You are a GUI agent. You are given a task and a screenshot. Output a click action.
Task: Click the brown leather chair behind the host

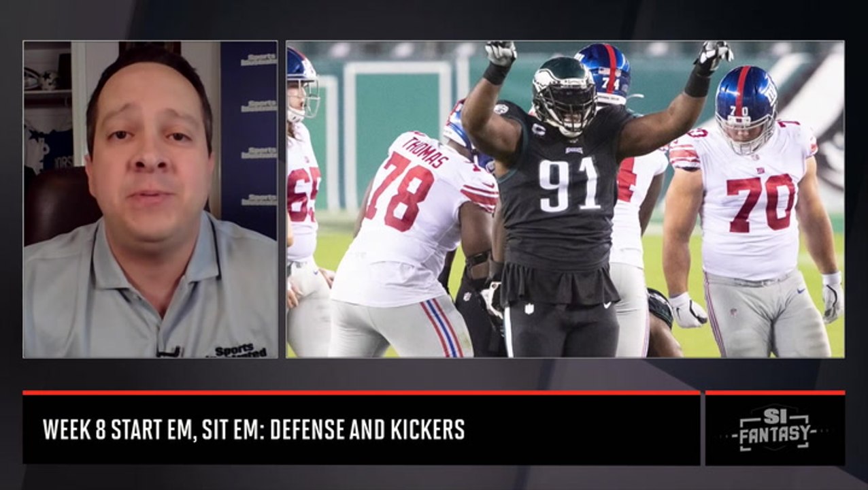point(58,204)
